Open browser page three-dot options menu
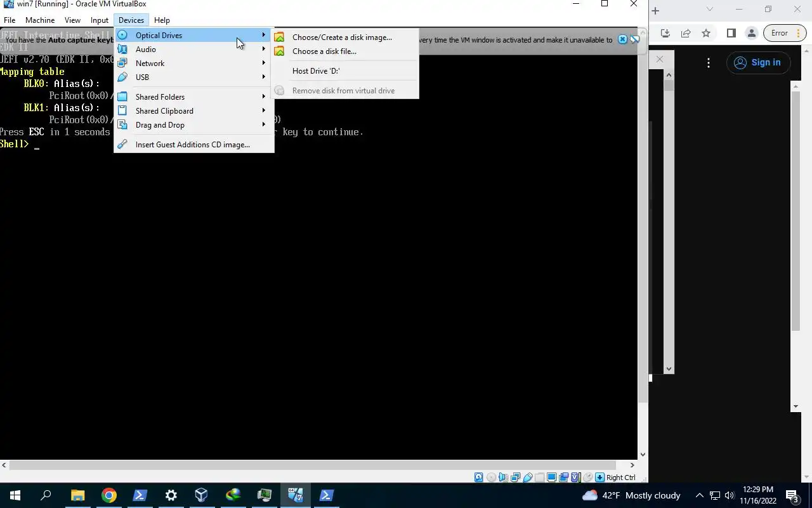 (709, 62)
